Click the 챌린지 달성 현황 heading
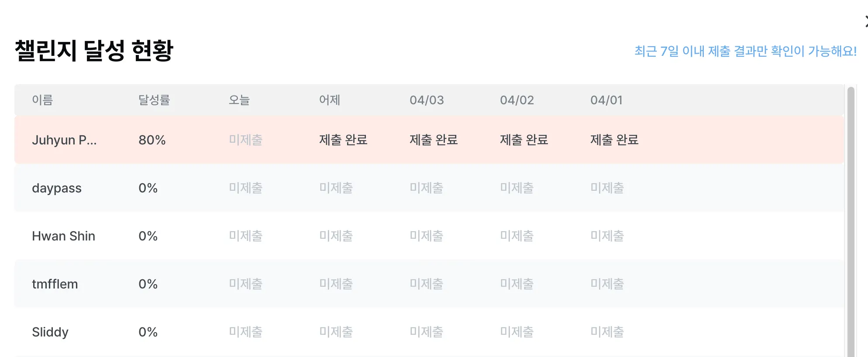Screen dimensions: 868x357 94,51
